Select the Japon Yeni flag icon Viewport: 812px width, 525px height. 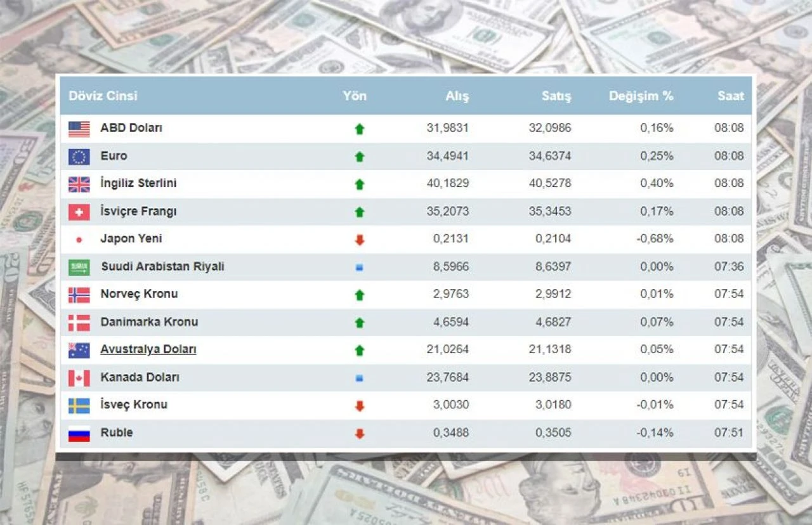point(78,239)
